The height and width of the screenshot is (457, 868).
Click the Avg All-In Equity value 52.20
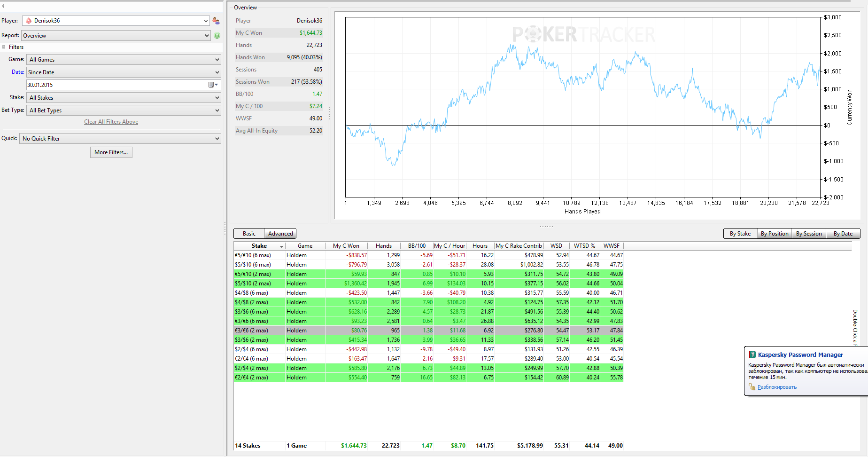(x=316, y=131)
